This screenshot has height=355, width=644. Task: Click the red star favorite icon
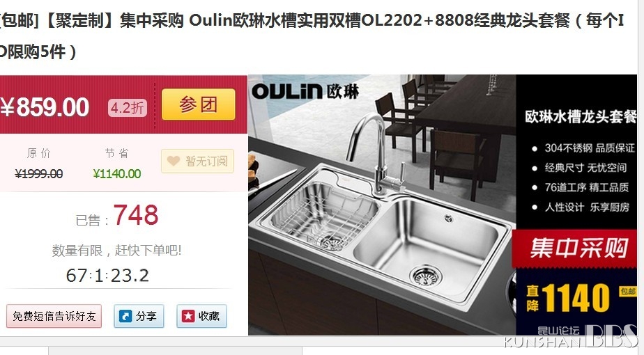coord(188,316)
